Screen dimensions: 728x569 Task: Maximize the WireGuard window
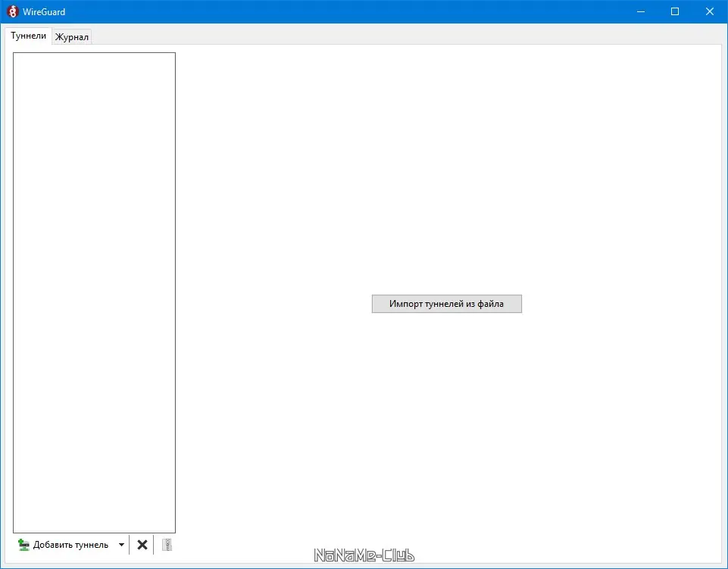[x=675, y=11]
